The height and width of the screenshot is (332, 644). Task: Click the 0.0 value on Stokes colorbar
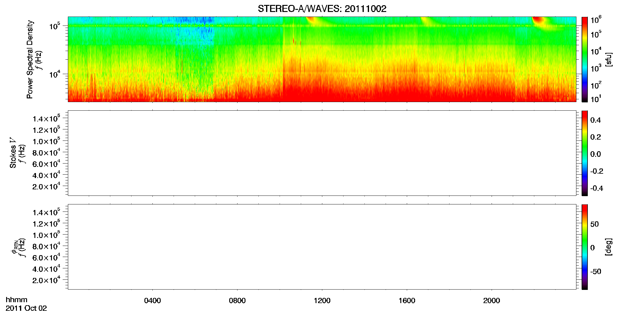(595, 154)
